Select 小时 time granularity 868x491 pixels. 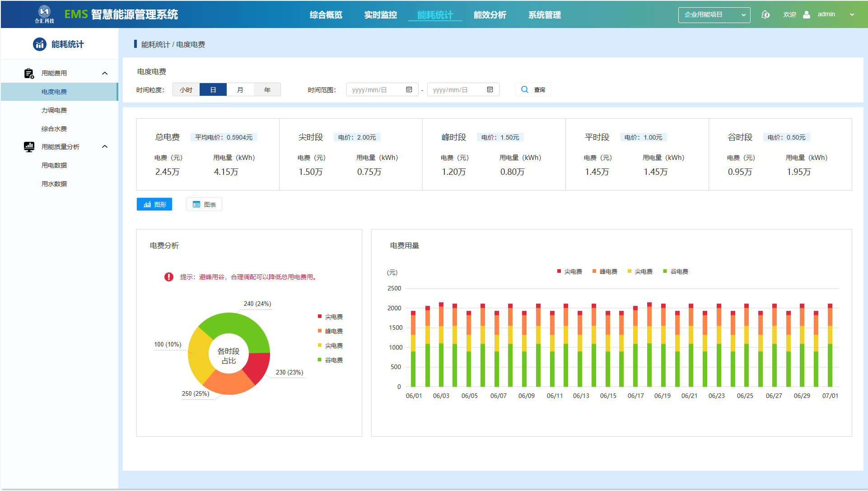click(186, 90)
